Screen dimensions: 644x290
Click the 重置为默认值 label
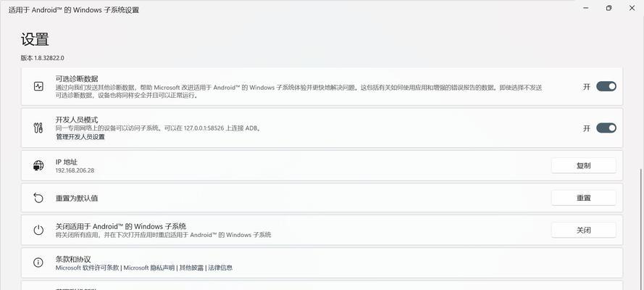[77, 198]
